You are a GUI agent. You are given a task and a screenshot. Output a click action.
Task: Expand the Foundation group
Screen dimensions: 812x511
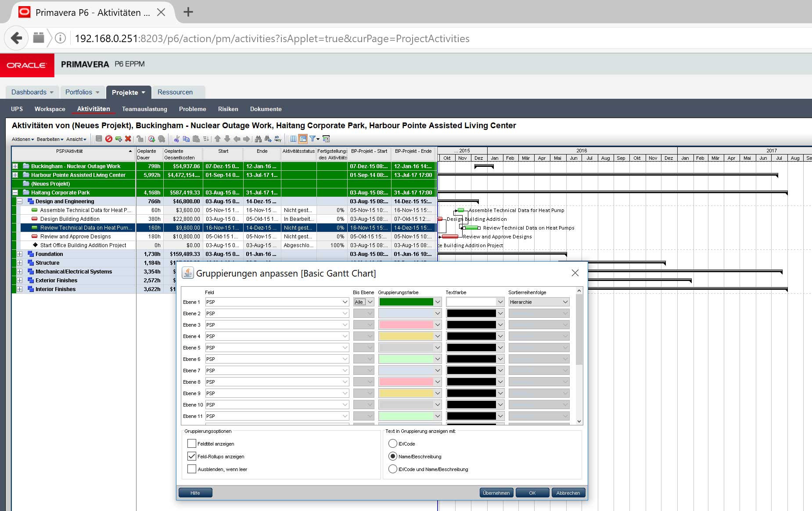(20, 254)
